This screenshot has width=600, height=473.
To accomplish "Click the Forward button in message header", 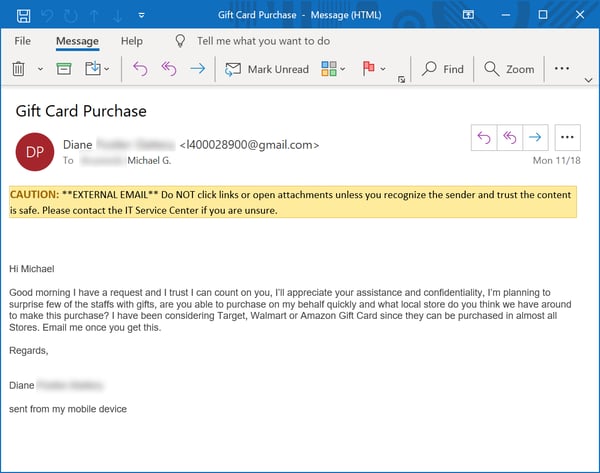I will pos(535,138).
